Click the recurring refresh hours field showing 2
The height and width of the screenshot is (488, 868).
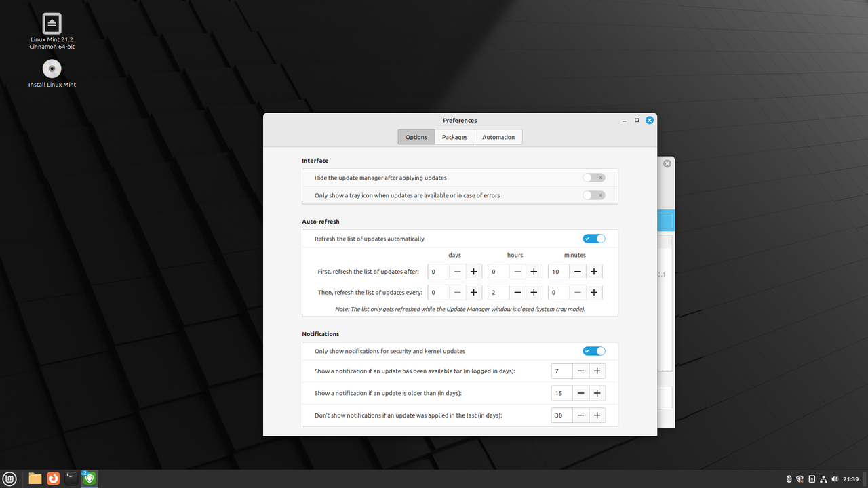[x=498, y=293]
